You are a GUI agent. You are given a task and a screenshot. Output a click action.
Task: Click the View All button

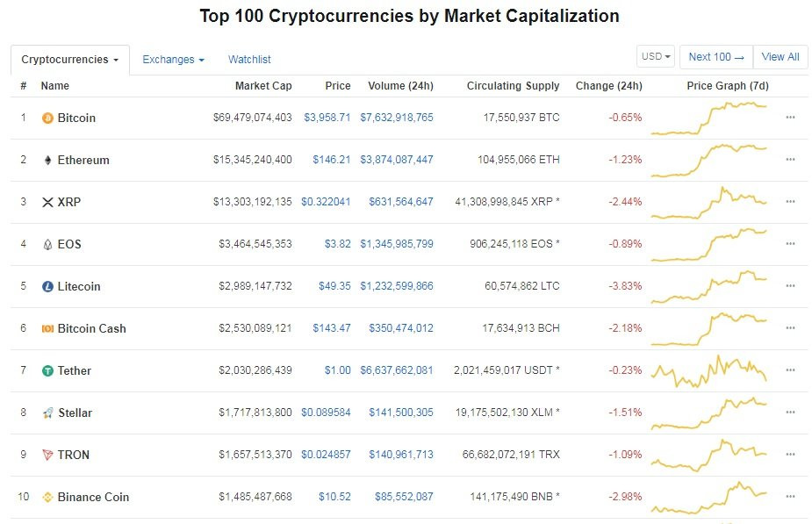pyautogui.click(x=780, y=57)
